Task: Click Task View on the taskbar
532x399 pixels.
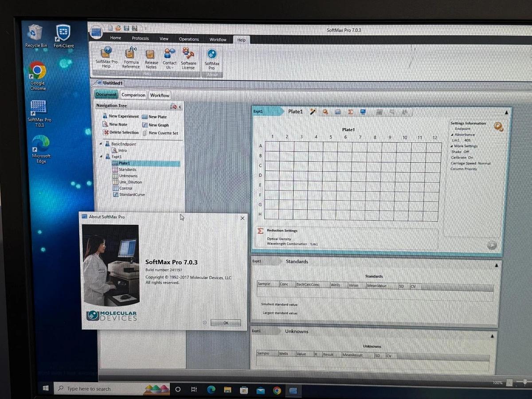Action: (194, 390)
